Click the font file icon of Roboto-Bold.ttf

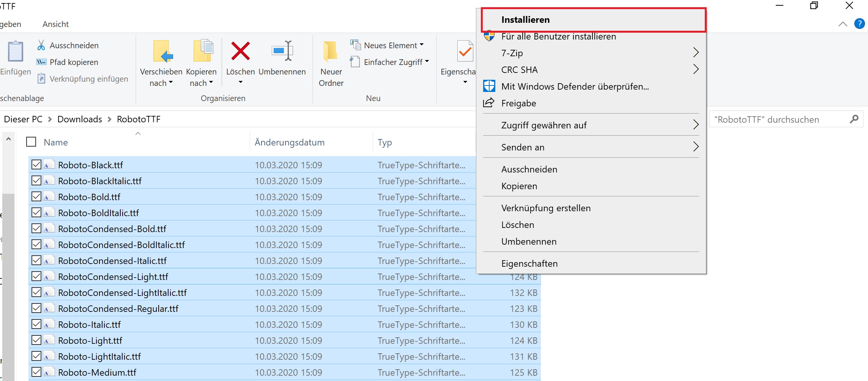[49, 196]
